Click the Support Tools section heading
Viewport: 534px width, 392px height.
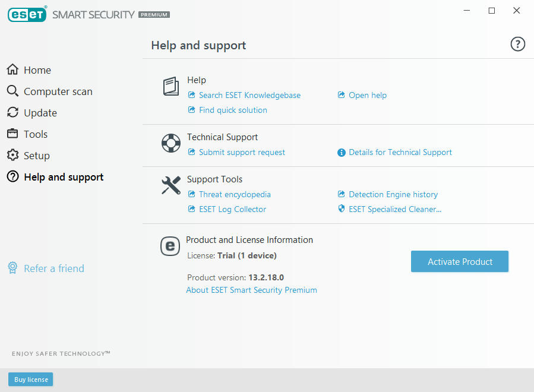[214, 179]
